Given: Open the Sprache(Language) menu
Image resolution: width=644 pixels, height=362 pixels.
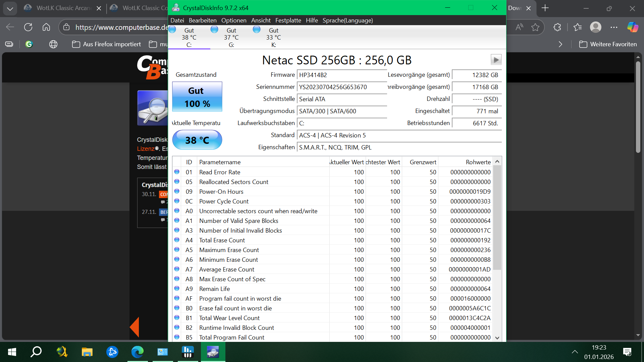Looking at the screenshot, I should (347, 20).
